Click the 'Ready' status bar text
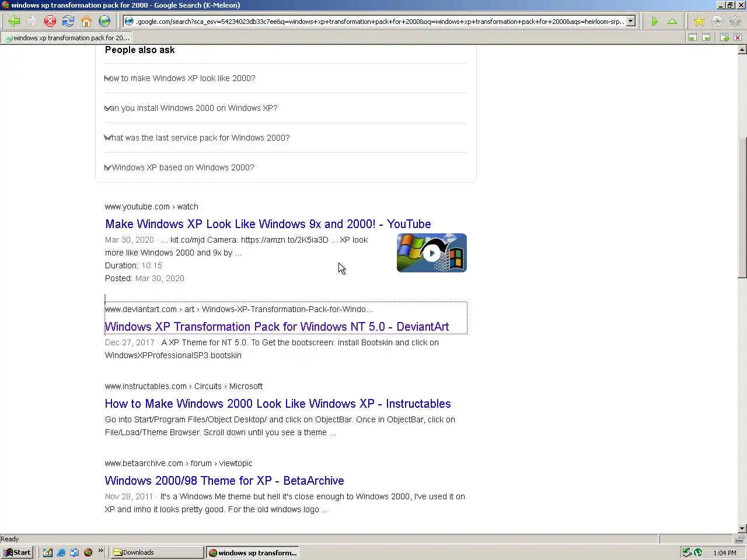Viewport: 747px width, 560px height. (10, 539)
